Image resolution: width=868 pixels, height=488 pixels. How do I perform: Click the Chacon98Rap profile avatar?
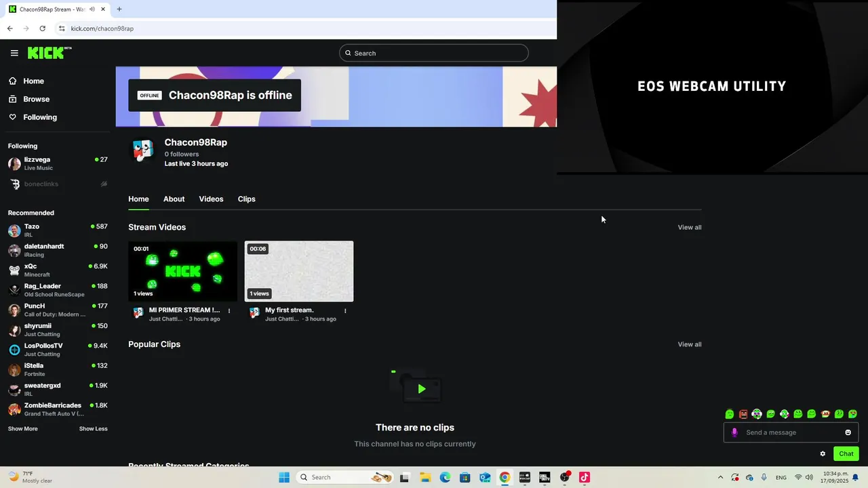tap(143, 151)
